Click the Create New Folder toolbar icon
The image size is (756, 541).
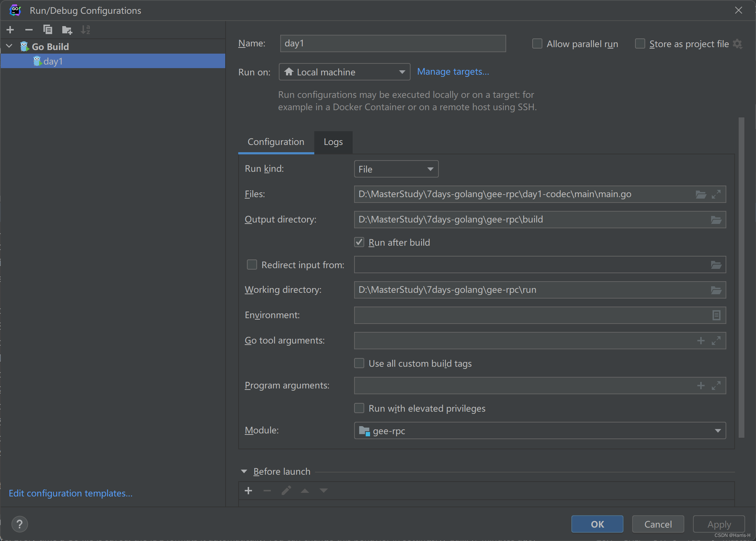(x=67, y=30)
